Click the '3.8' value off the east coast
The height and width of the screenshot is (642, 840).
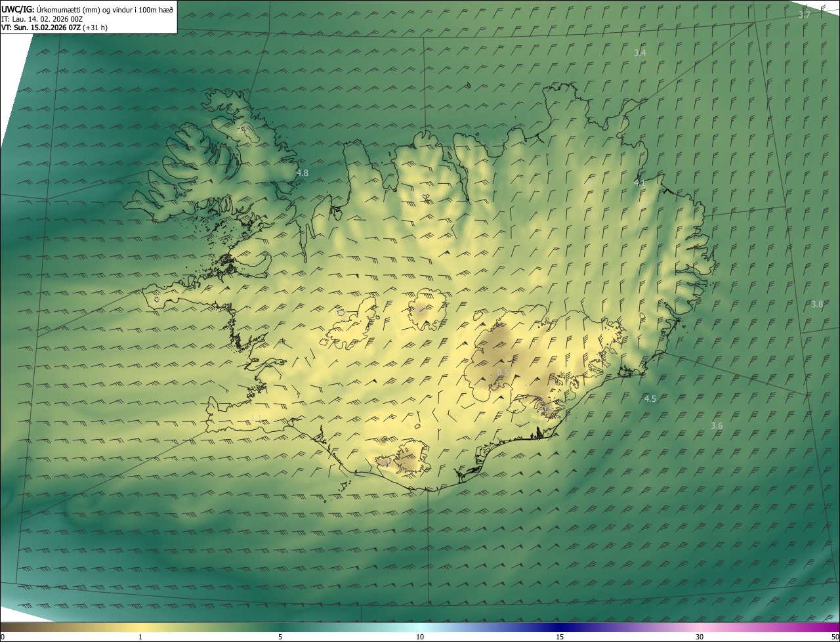[x=817, y=304]
